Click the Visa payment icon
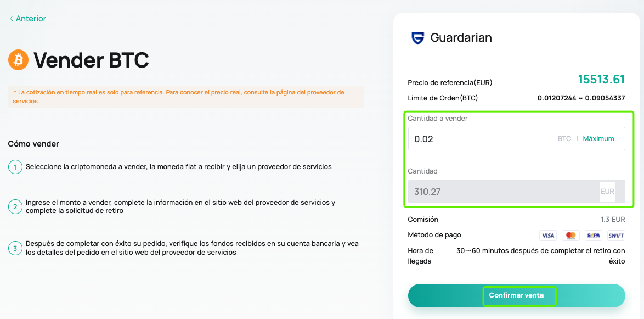 tap(547, 236)
